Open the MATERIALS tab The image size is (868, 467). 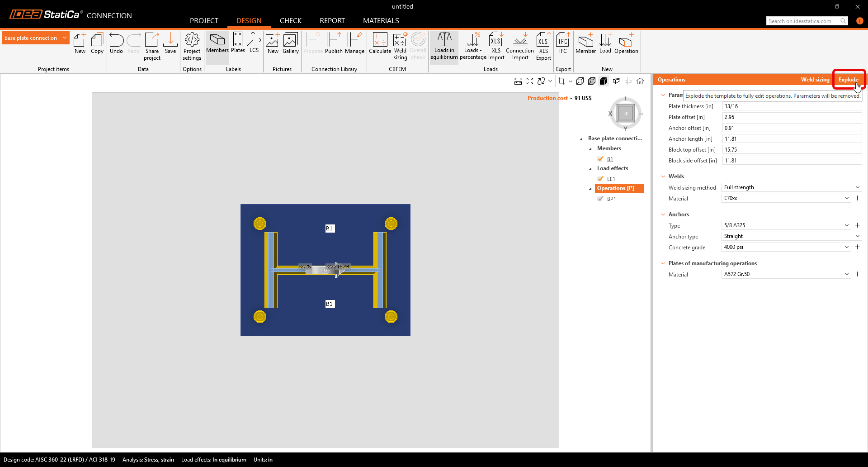coord(381,21)
